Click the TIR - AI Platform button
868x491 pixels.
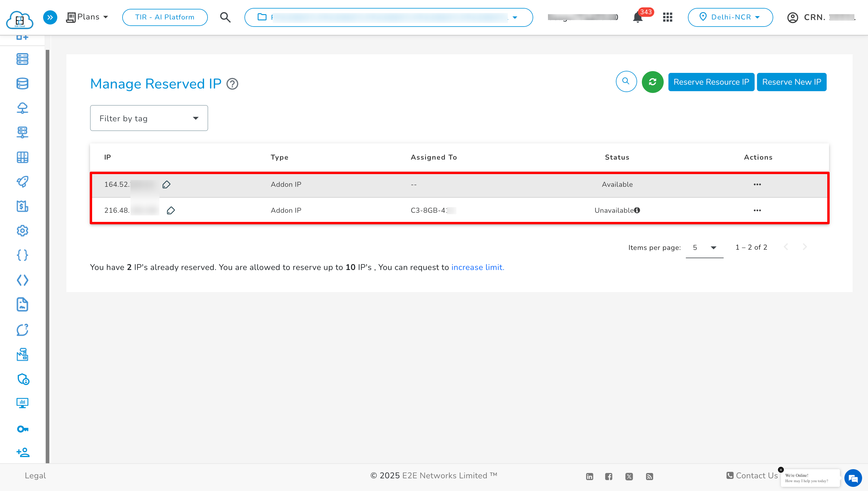(x=165, y=17)
